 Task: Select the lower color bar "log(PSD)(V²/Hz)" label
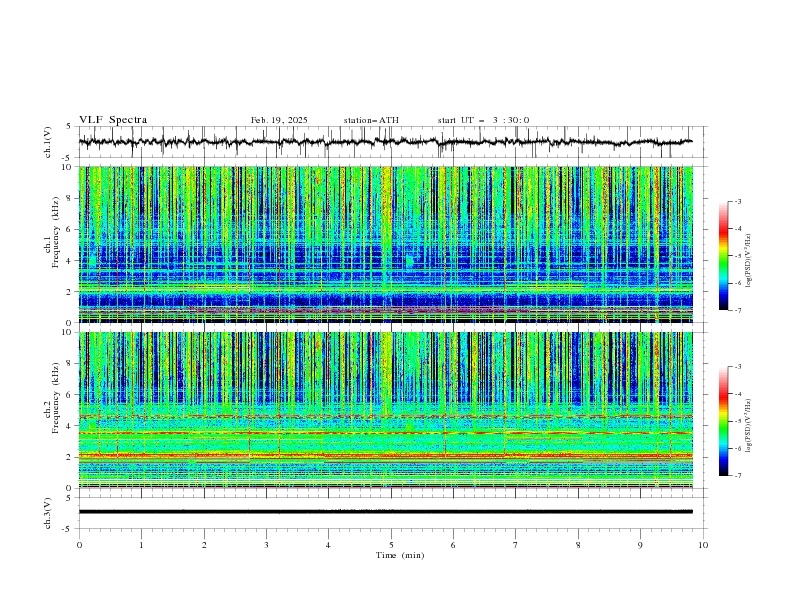(x=748, y=426)
